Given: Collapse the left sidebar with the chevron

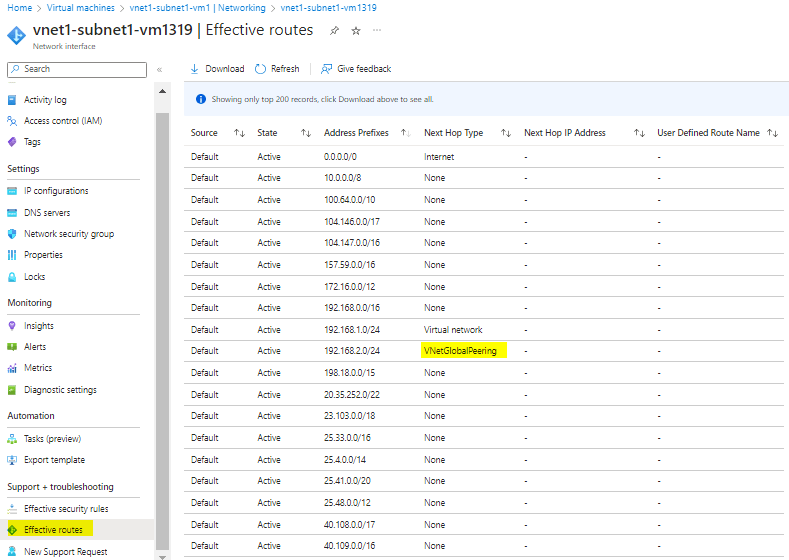Looking at the screenshot, I should coord(159,69).
